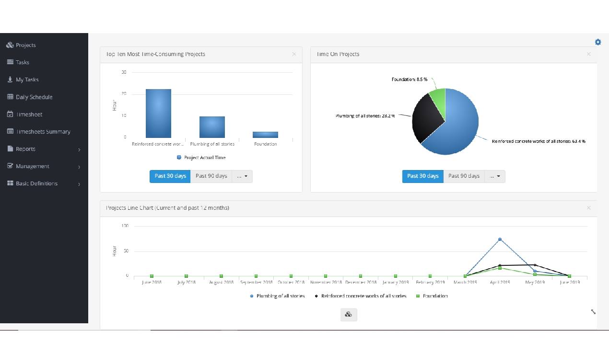The width and height of the screenshot is (609, 364).
Task: Click the 'Time On Projects' panel title
Action: [x=338, y=54]
